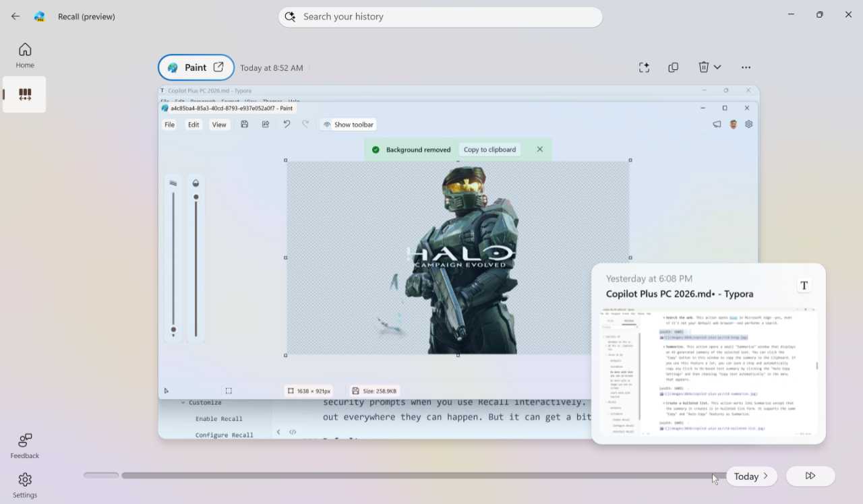Open the Feedback page
This screenshot has width=863, height=504.
point(25,446)
